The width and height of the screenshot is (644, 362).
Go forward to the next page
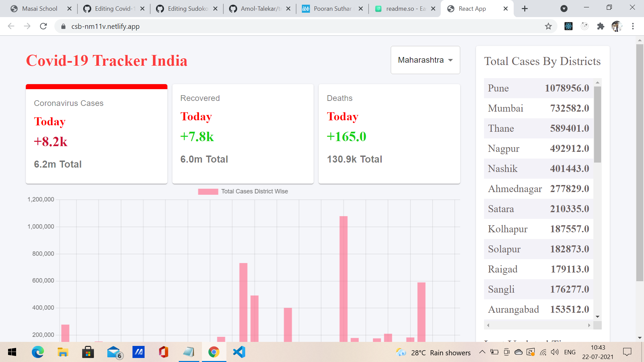(27, 26)
